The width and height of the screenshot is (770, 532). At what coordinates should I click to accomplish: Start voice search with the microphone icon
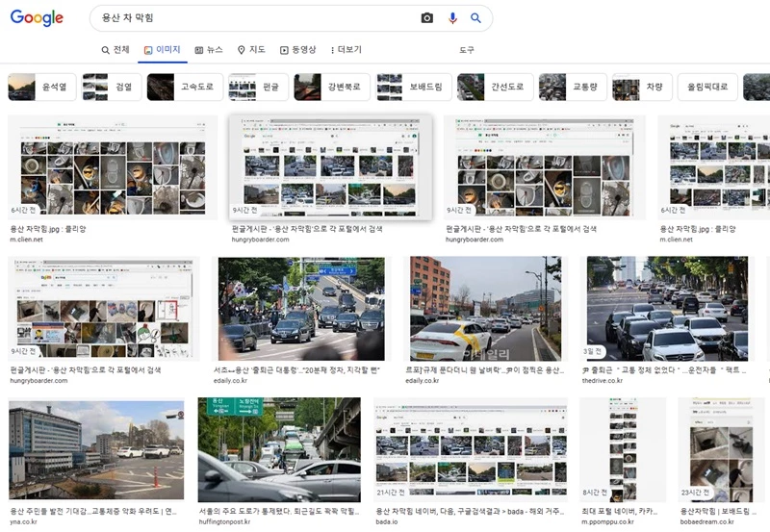tap(452, 18)
